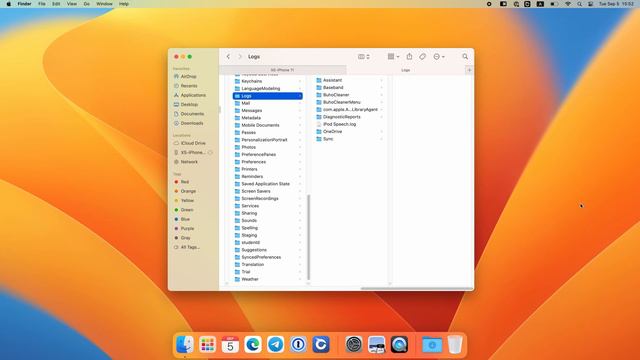Open Downloads in the sidebar
The image size is (640, 360).
click(x=191, y=124)
